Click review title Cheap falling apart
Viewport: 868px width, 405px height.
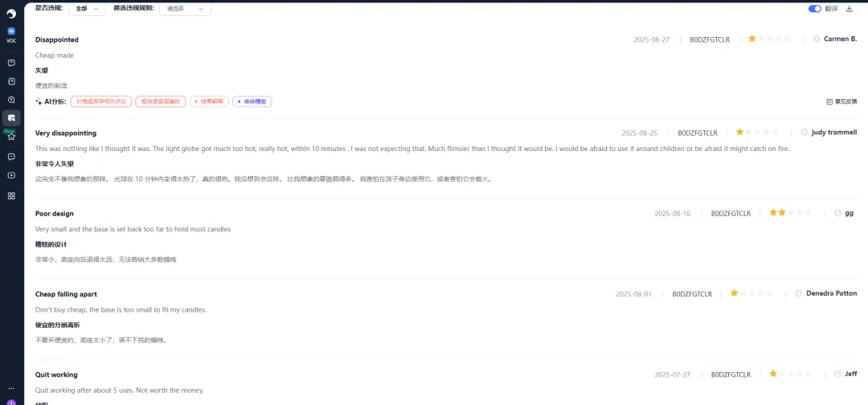coord(66,294)
